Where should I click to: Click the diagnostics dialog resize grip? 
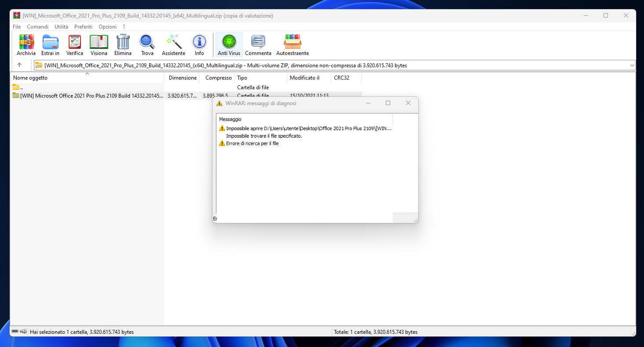click(x=415, y=220)
